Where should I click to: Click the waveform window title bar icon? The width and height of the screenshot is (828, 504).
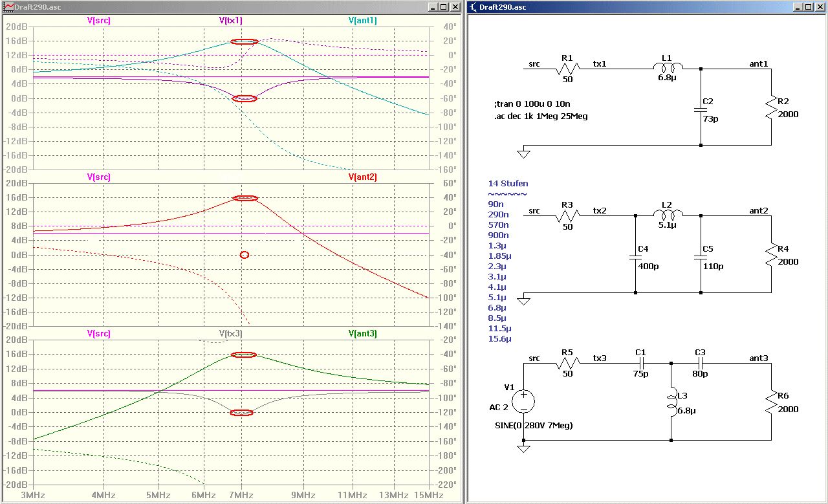click(x=8, y=6)
